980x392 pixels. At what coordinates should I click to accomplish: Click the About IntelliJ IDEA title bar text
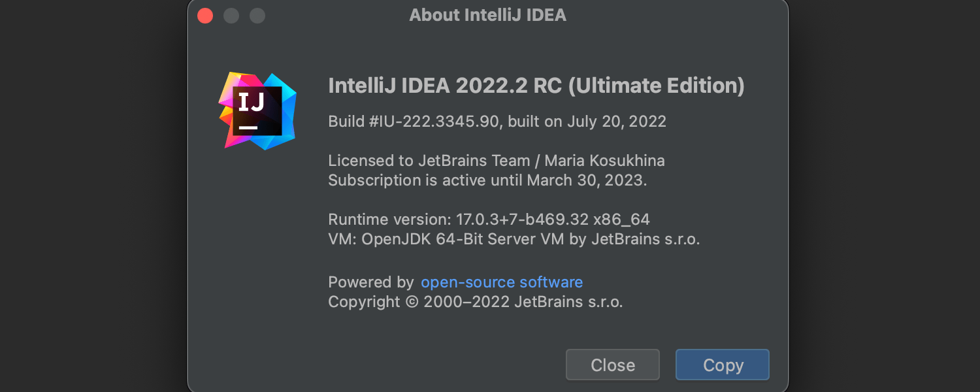487,15
